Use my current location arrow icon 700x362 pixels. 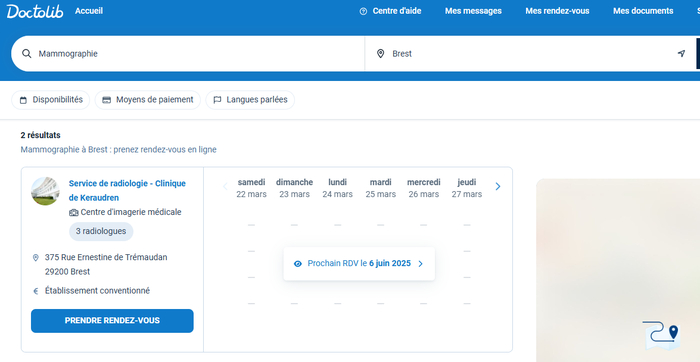coord(681,54)
